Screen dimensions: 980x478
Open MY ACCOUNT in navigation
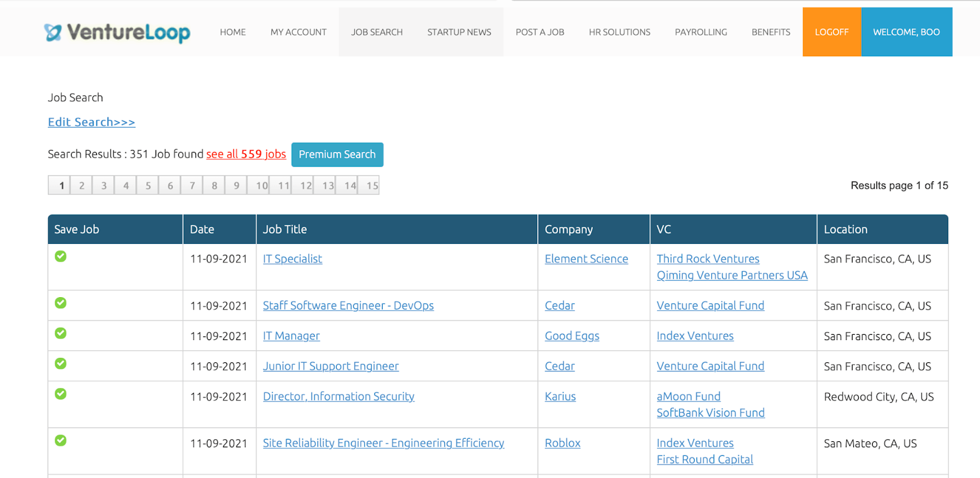point(299,32)
